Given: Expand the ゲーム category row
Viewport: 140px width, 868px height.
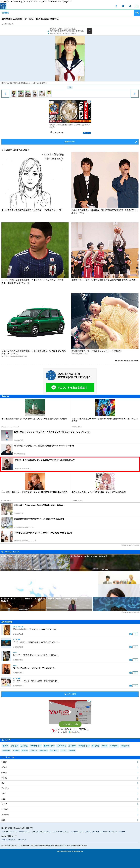Looking at the screenshot, I should (70, 772).
